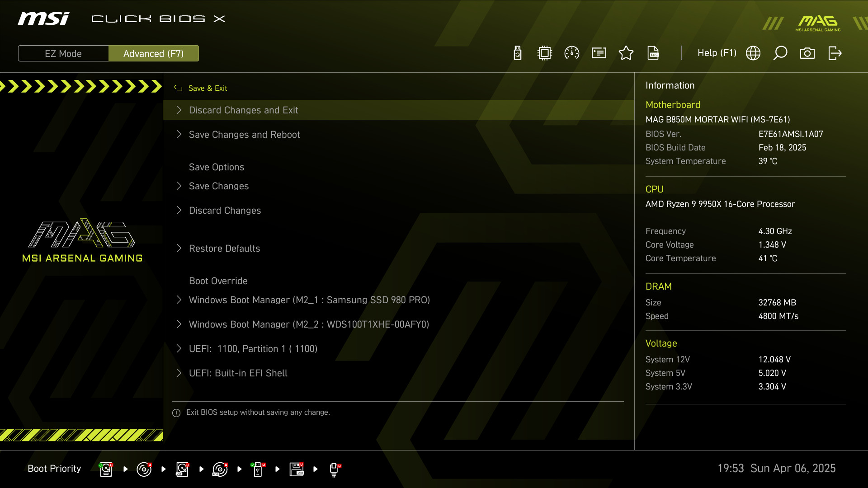This screenshot has width=868, height=488.
Task: Open Favorites via the star icon
Action: [626, 53]
